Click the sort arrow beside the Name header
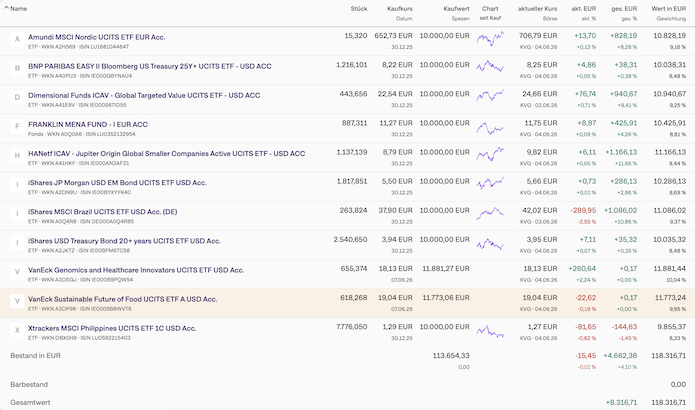695x410 pixels. tap(6, 8)
